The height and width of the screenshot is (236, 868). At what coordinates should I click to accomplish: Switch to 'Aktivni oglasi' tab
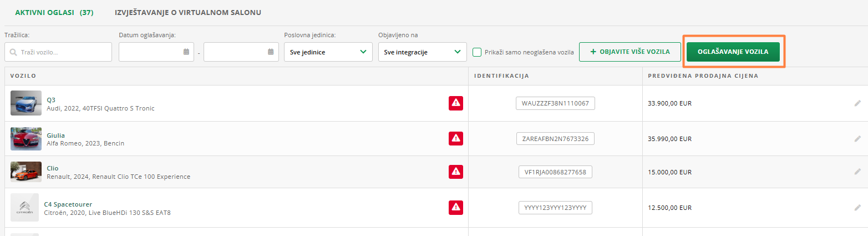coord(54,12)
